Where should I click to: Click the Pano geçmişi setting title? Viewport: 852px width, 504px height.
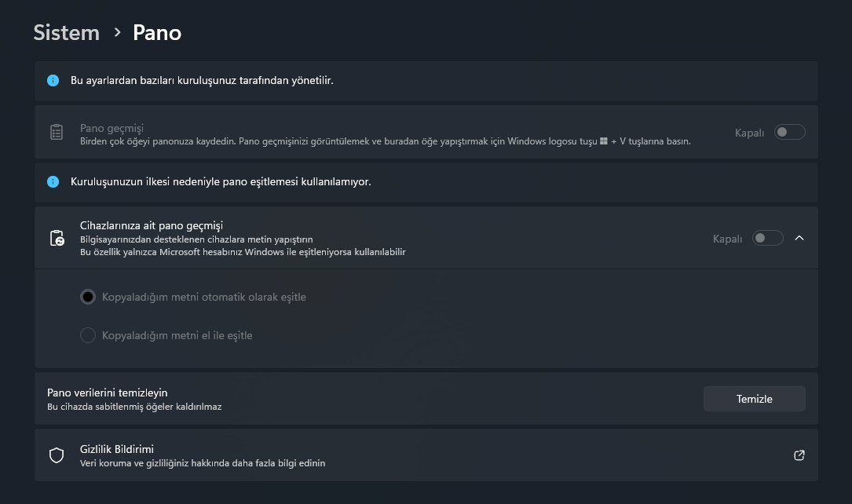(x=112, y=127)
